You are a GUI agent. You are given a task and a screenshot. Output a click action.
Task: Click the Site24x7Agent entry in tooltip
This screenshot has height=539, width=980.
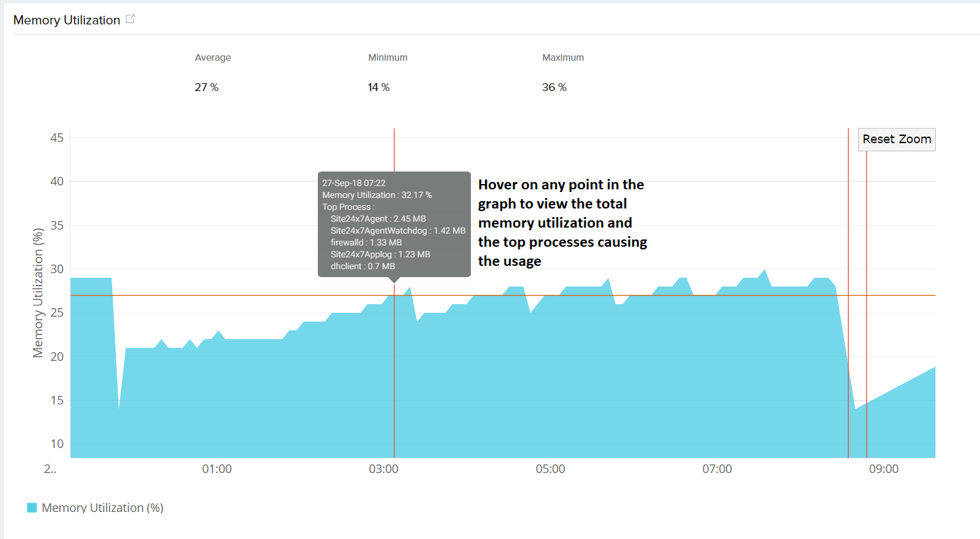click(x=378, y=218)
